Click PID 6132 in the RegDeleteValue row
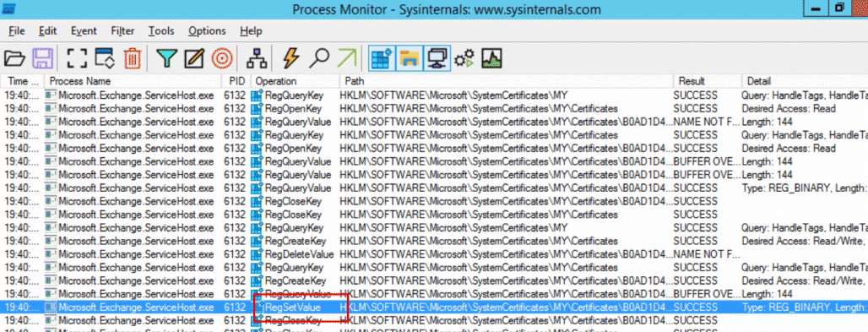Viewport: 868px width, 332px height. (x=234, y=254)
